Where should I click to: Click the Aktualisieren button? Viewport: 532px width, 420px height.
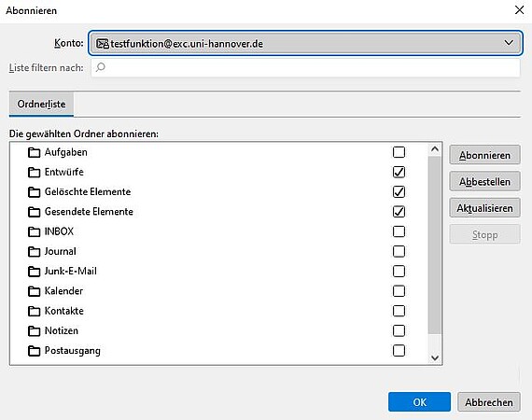pos(484,208)
